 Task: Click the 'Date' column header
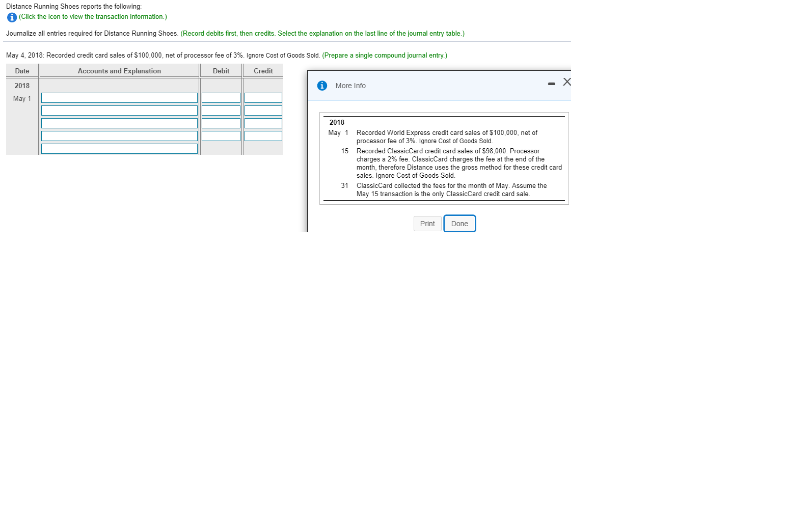pyautogui.click(x=22, y=71)
